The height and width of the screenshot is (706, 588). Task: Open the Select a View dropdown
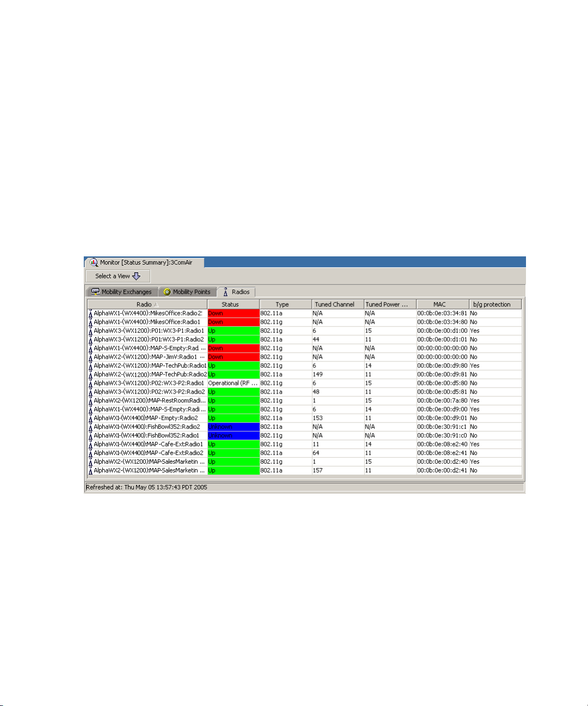click(118, 276)
